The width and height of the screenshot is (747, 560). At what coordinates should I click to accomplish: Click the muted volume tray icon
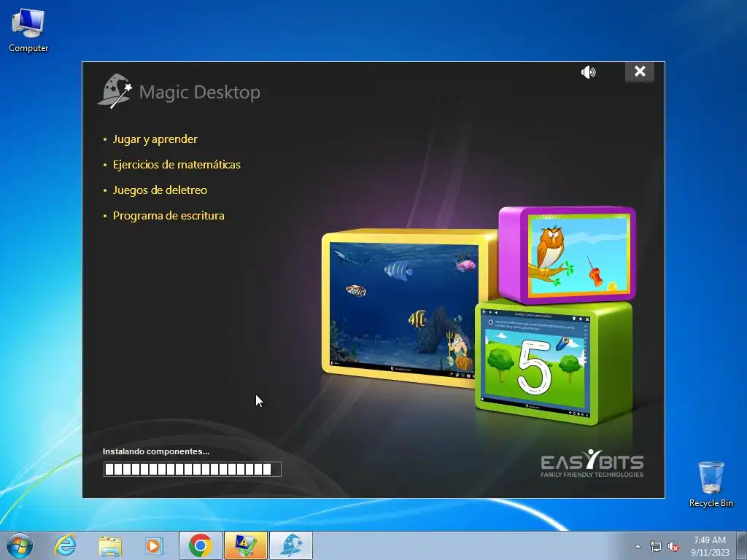tap(673, 546)
